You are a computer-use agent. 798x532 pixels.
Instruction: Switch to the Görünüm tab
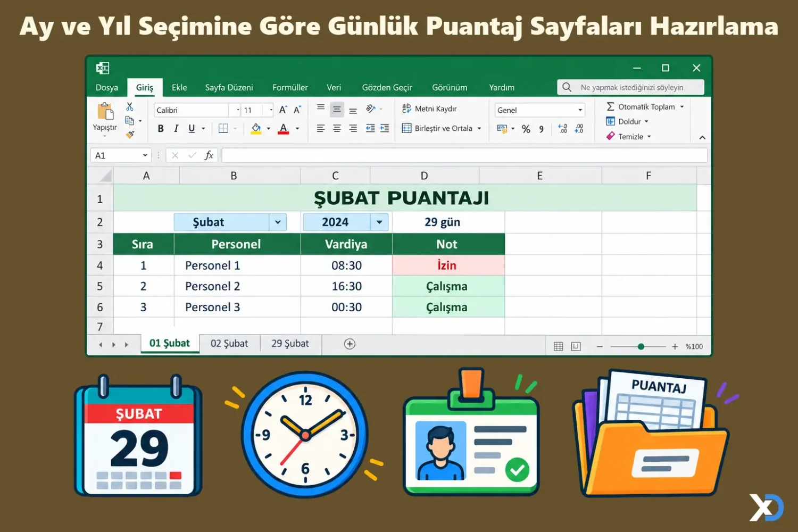(450, 87)
